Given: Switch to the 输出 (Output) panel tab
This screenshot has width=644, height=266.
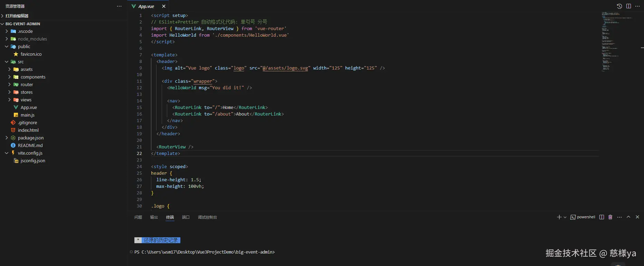Looking at the screenshot, I should point(154,217).
